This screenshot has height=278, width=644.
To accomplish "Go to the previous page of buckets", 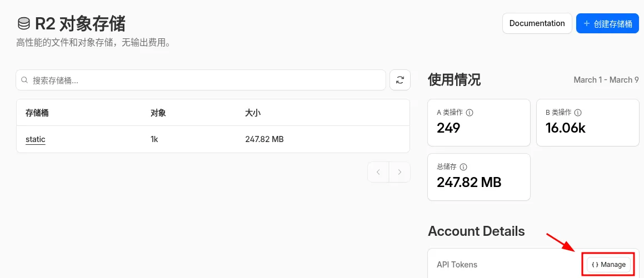I will 378,172.
